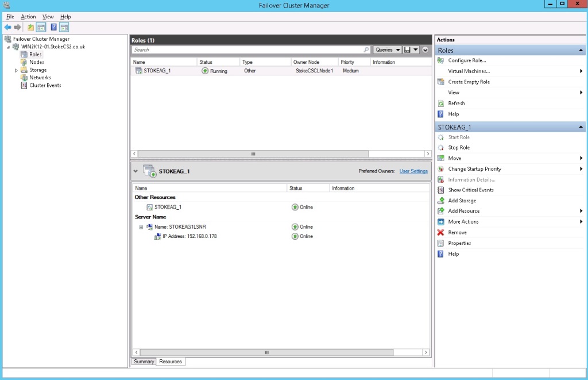Click the save query disk icon
Screen dimensions: 588x380
tap(408, 50)
